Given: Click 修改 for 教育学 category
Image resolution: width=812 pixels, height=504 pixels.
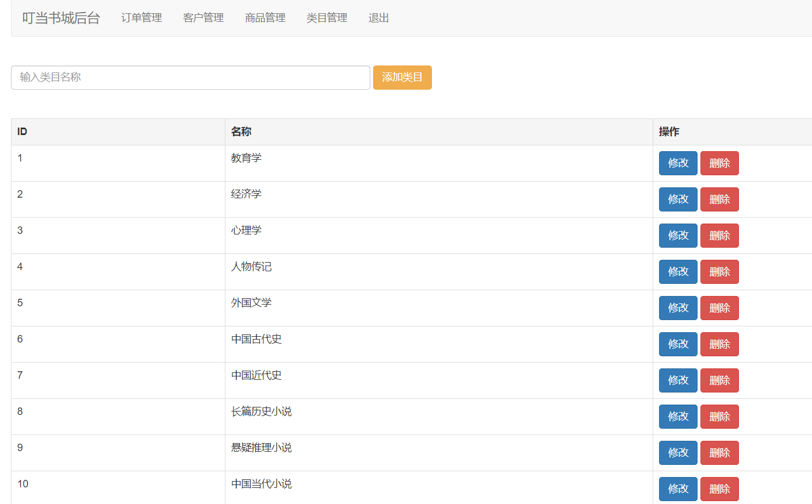Looking at the screenshot, I should [x=678, y=163].
